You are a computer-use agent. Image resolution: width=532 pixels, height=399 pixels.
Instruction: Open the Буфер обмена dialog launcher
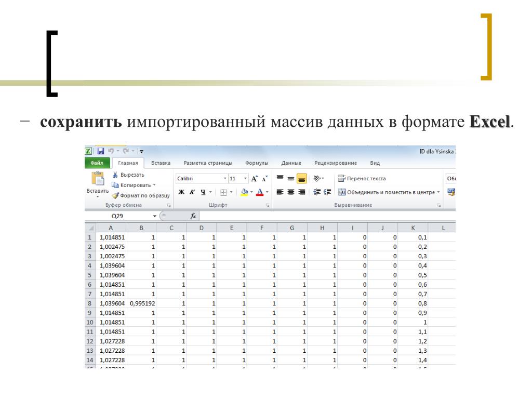(x=169, y=205)
